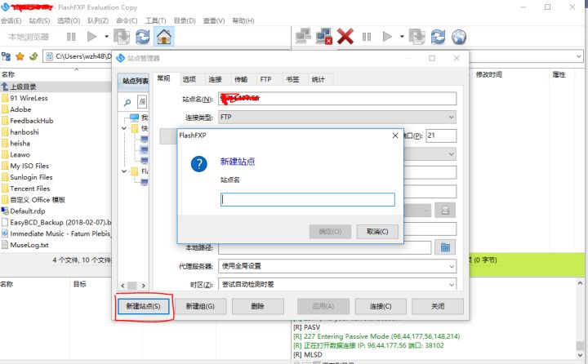Click the local pane refresh icon
588x364 pixels.
[142, 37]
